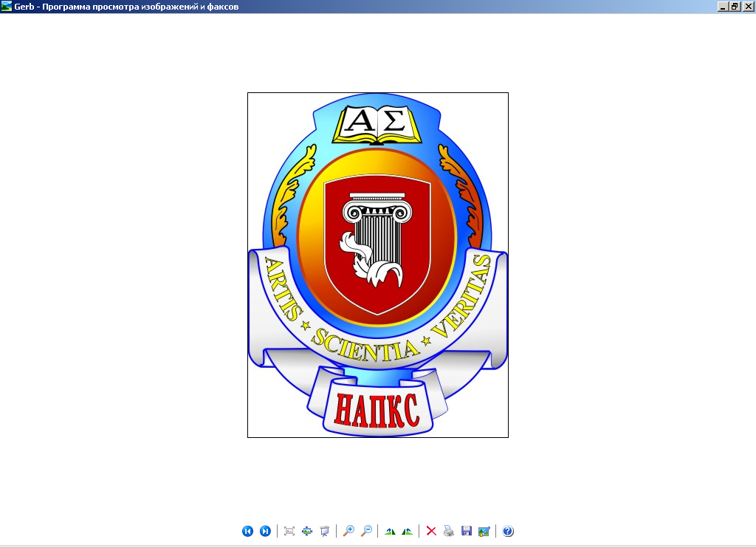This screenshot has height=548, width=756.
Task: Print the image
Action: coord(449,531)
